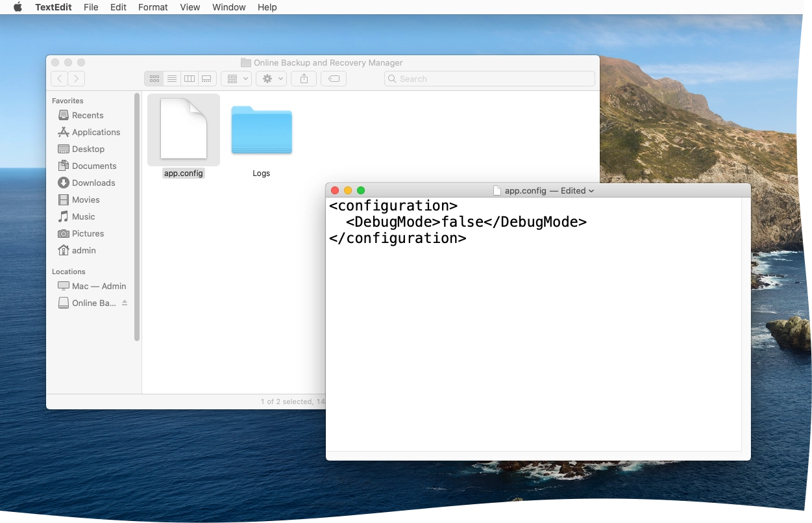This screenshot has height=523, width=812.
Task: Open the Edit menu
Action: pyautogui.click(x=118, y=7)
